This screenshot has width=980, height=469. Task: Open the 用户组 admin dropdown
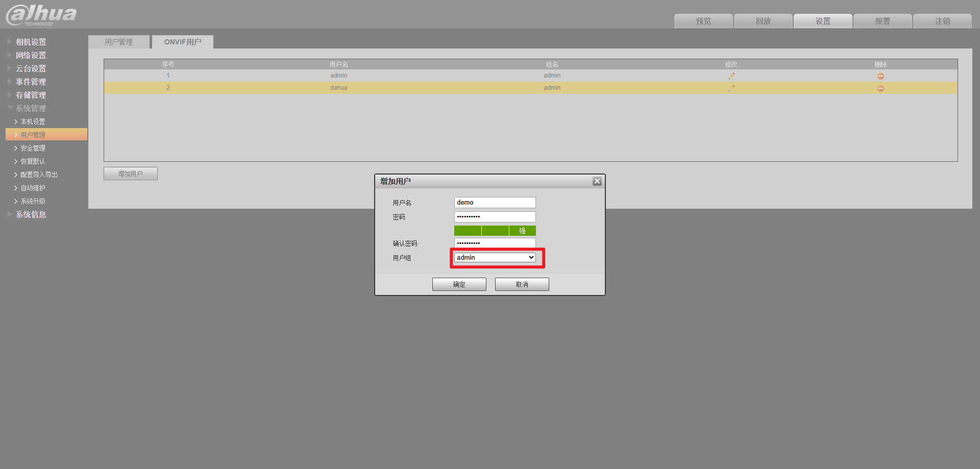point(495,258)
